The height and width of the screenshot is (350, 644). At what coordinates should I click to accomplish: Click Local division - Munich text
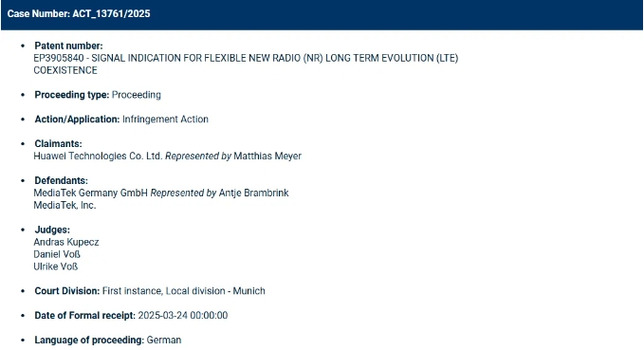coord(215,291)
